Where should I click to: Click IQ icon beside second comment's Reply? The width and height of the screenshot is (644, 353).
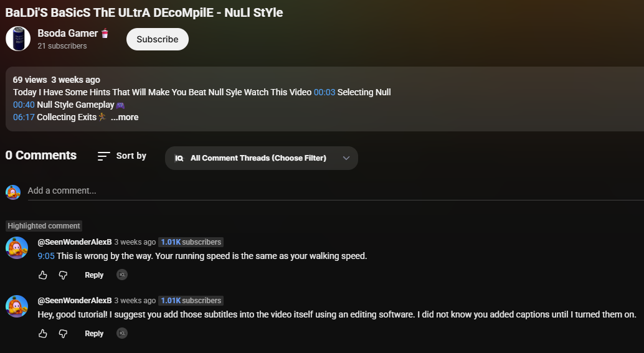122,333
